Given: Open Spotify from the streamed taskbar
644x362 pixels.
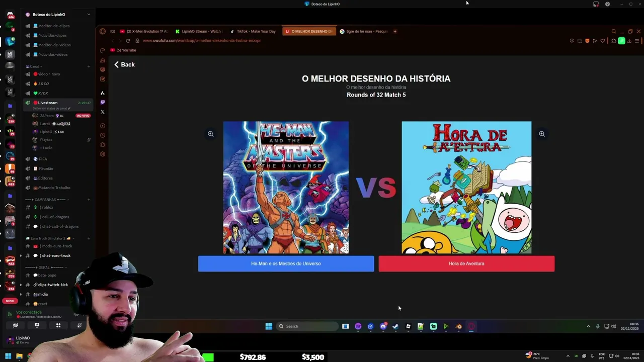Looking at the screenshot, I should [358, 326].
